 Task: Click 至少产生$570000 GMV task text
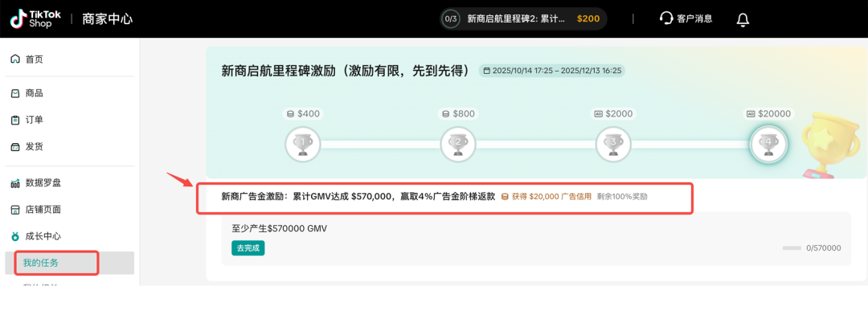[x=280, y=228]
